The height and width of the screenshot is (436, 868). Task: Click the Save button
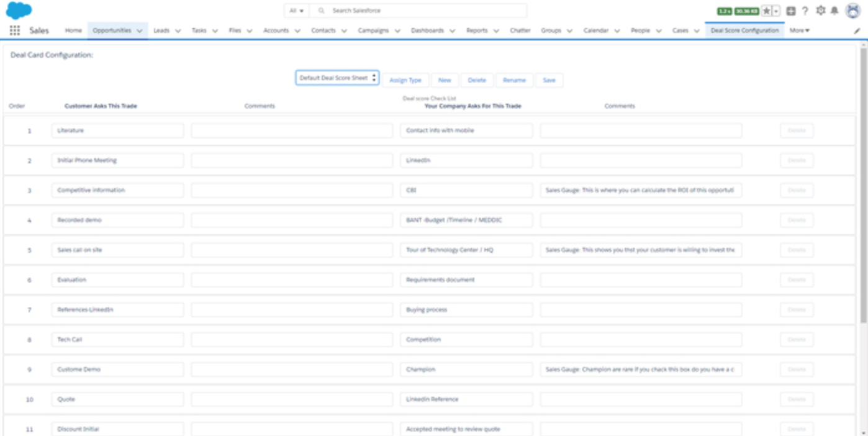(x=549, y=80)
